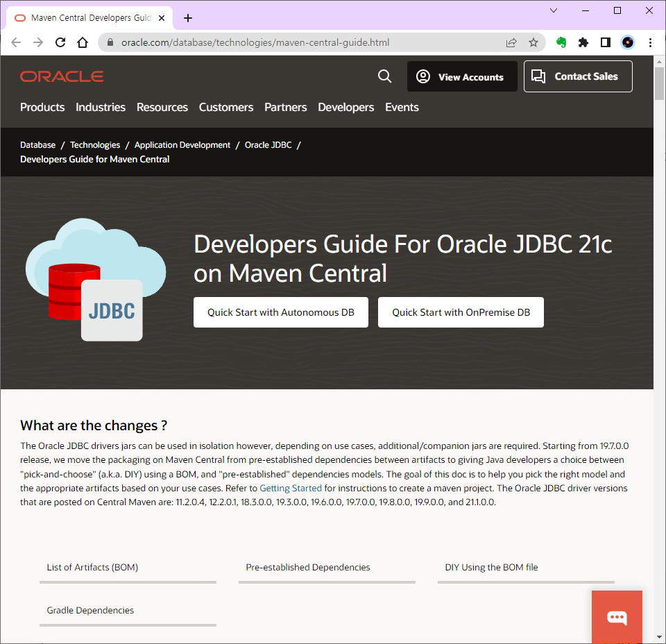Click the browser forward arrow

(x=38, y=42)
